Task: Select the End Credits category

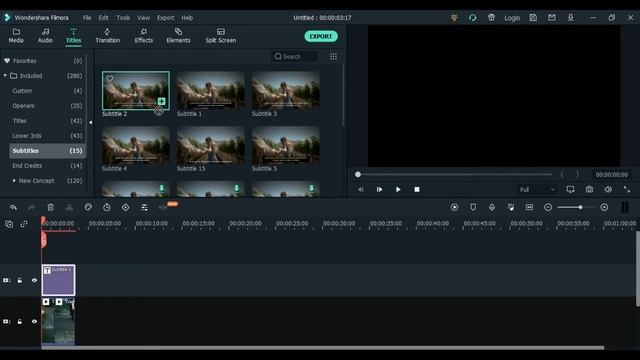Action: (47, 165)
